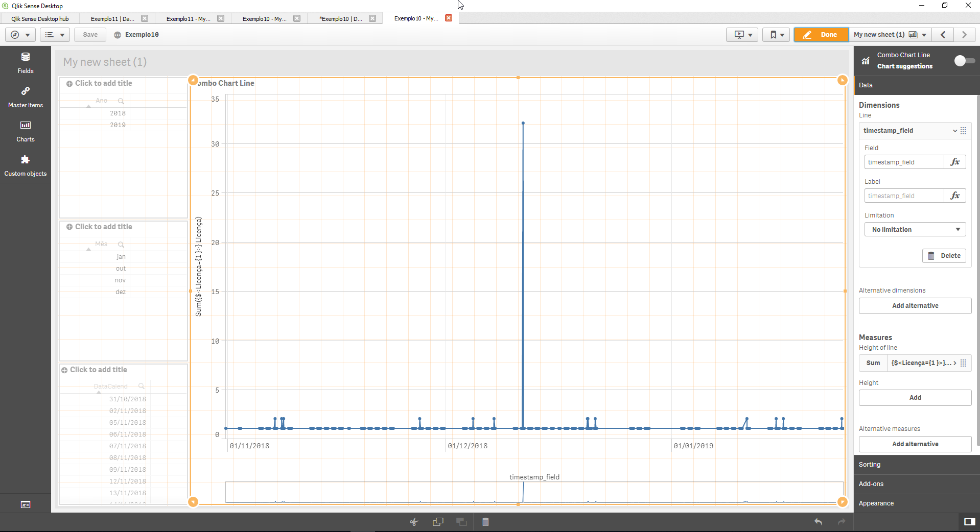Undo the last action
This screenshot has height=532, width=980.
tap(818, 522)
